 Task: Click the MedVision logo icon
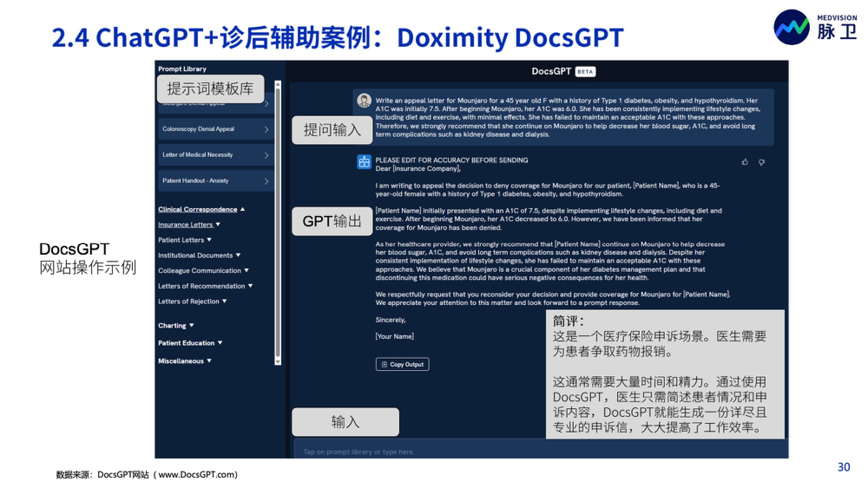tap(792, 27)
